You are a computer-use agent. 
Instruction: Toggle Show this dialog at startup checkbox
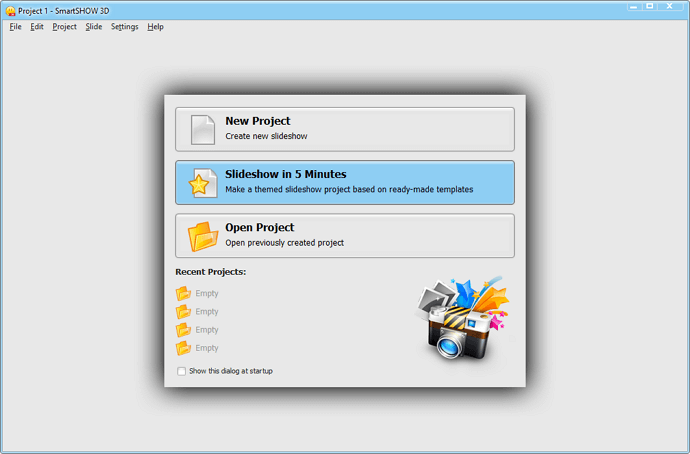tap(181, 371)
